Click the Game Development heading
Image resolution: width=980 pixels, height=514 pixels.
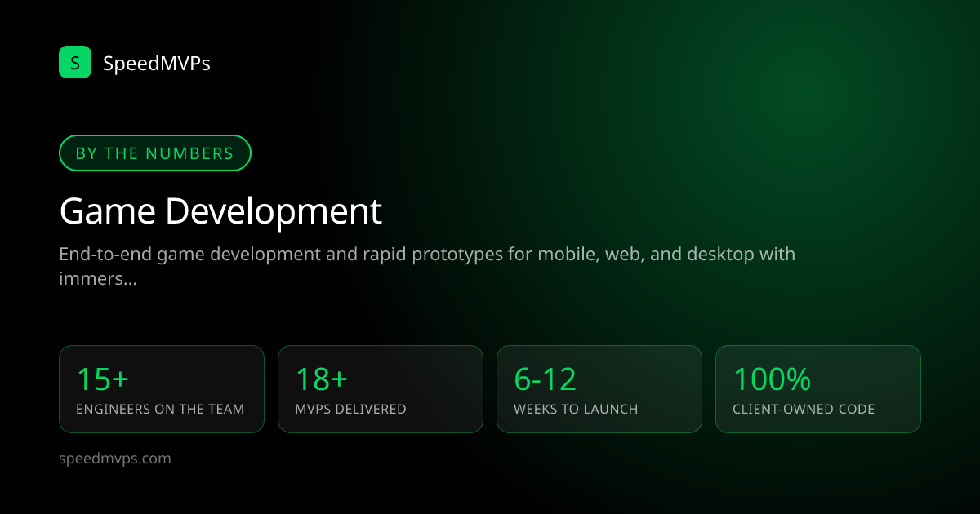point(220,211)
